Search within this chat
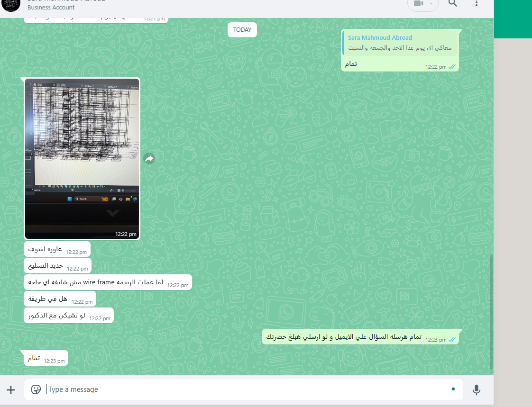 453,3
